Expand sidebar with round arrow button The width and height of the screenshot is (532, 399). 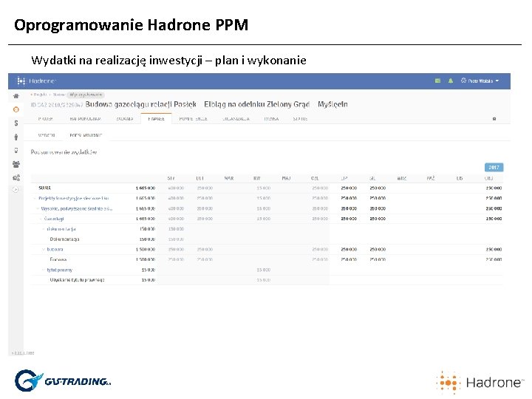[16, 190]
